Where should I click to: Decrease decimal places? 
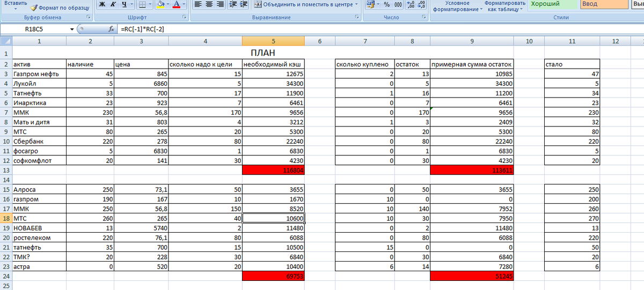[x=422, y=4]
